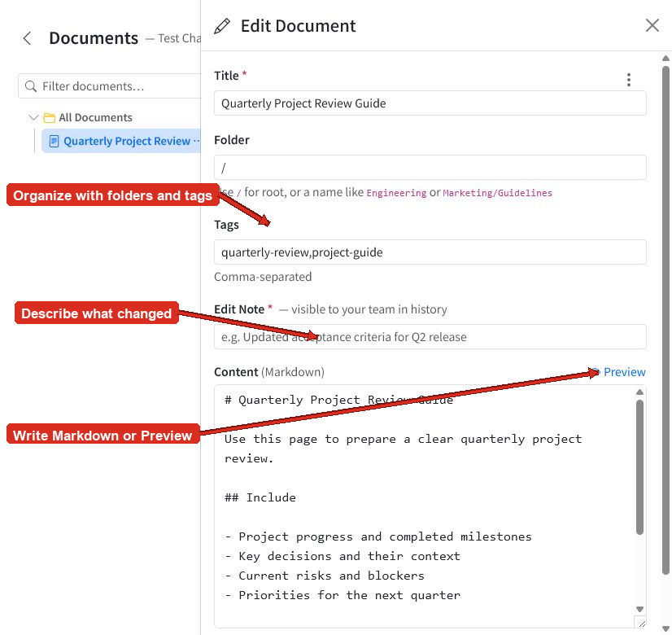Viewport: 672px width, 635px height.
Task: Click the 'Priorities for the next quarter' line
Action: point(343,595)
